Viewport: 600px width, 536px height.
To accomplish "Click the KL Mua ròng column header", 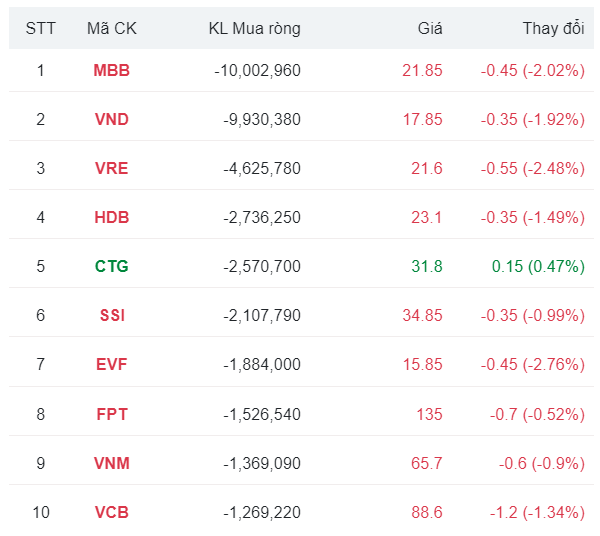I will (254, 29).
